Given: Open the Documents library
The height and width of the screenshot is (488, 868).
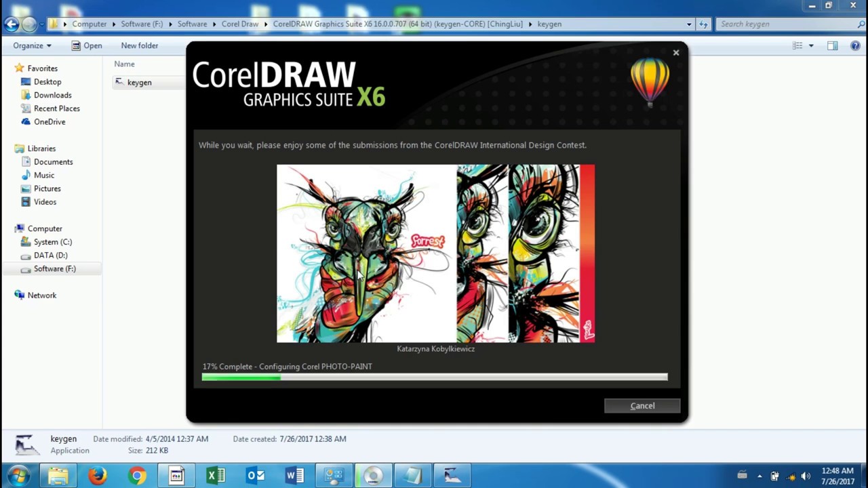Looking at the screenshot, I should click(x=53, y=162).
